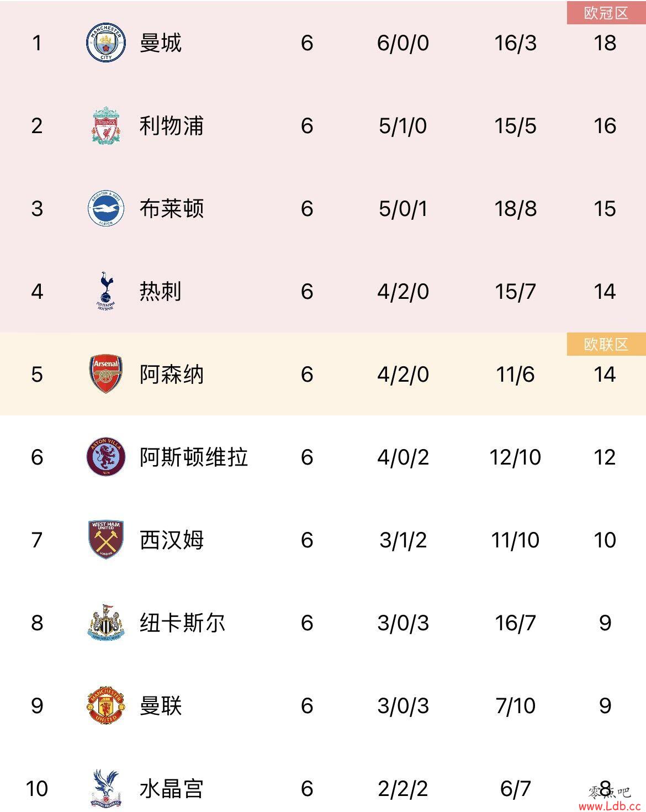Click the Manchester City club crest
The width and height of the screenshot is (646, 812).
coord(105,43)
